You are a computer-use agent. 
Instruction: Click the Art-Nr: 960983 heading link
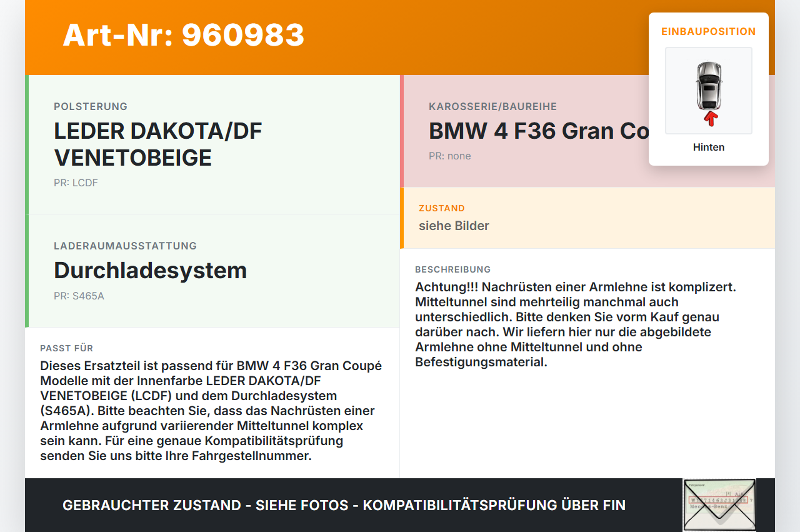183,36
